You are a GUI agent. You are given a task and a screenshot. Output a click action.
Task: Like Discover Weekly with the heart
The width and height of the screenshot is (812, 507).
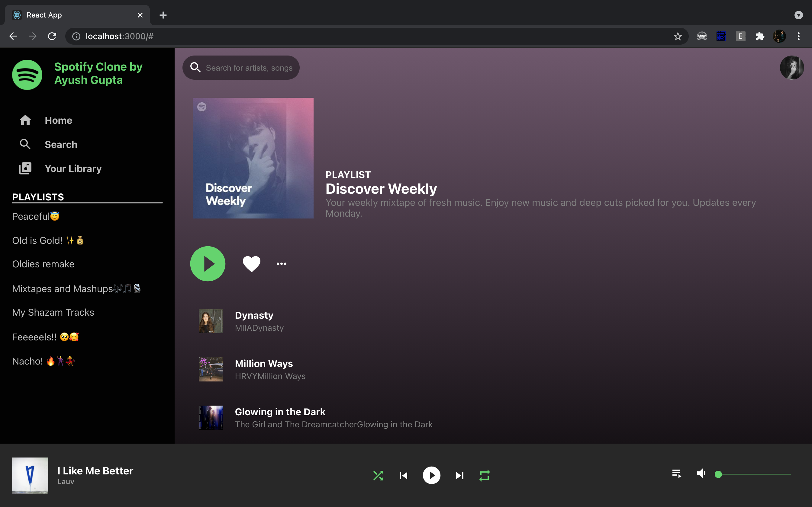pos(251,263)
